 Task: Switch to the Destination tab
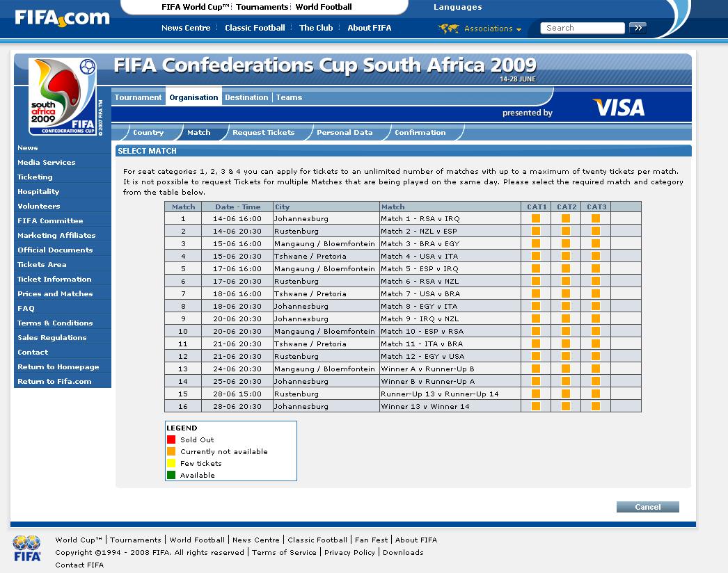(246, 97)
